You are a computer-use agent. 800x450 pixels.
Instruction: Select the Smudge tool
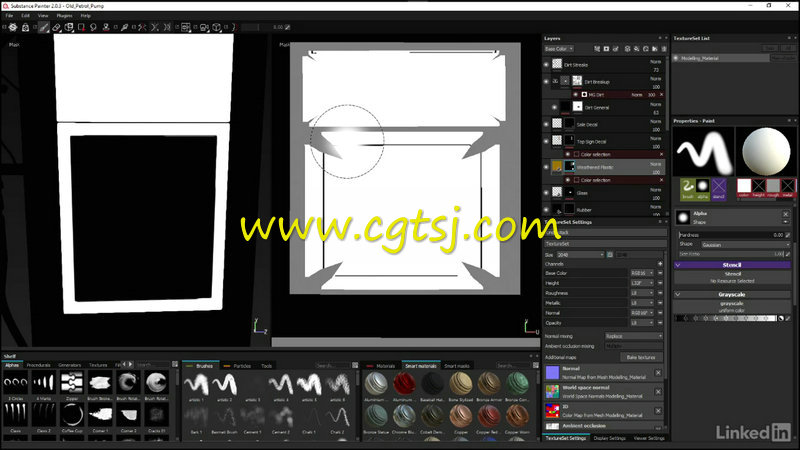coord(93,27)
